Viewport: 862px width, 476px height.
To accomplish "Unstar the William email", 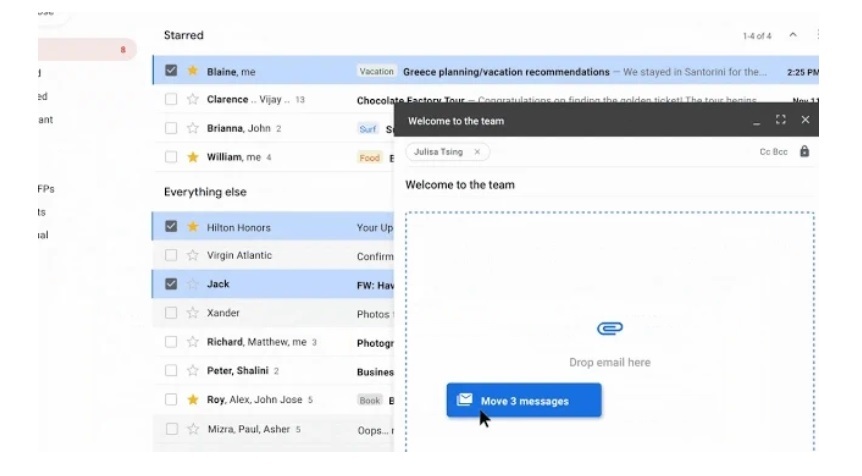I will point(193,157).
